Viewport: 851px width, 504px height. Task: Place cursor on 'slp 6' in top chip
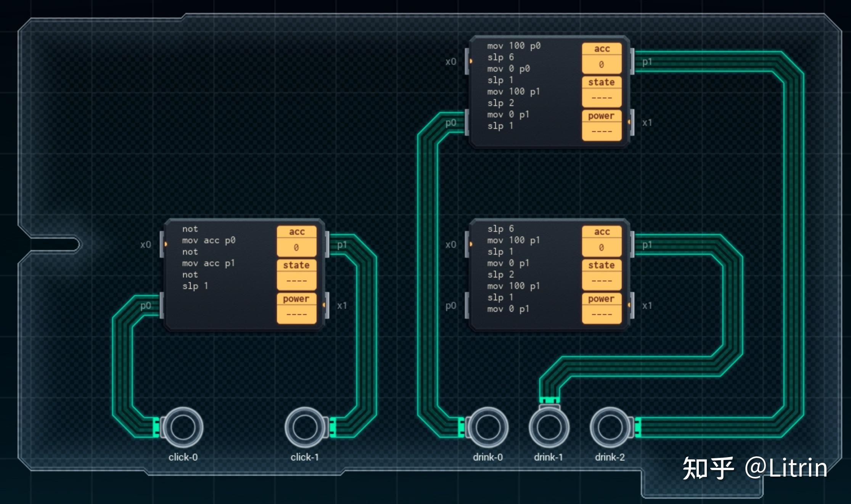[500, 57]
